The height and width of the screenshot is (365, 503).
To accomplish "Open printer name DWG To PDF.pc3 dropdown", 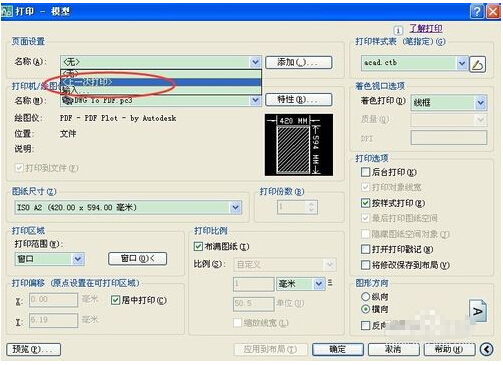I will [x=255, y=100].
